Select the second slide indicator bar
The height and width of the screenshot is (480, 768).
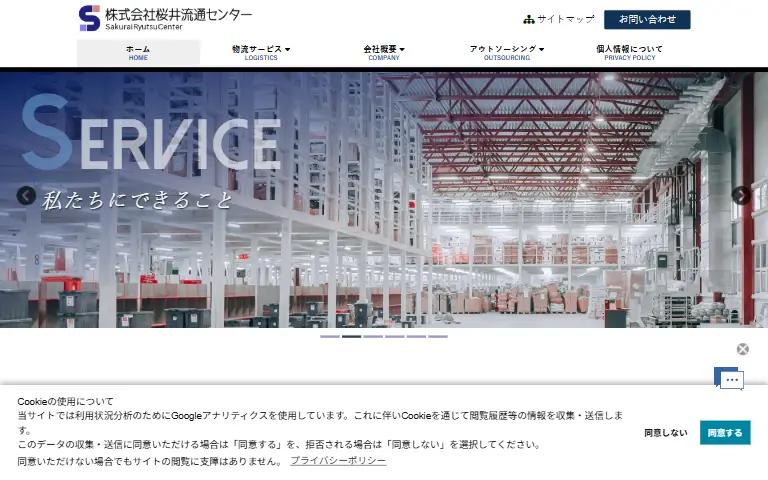[352, 336]
